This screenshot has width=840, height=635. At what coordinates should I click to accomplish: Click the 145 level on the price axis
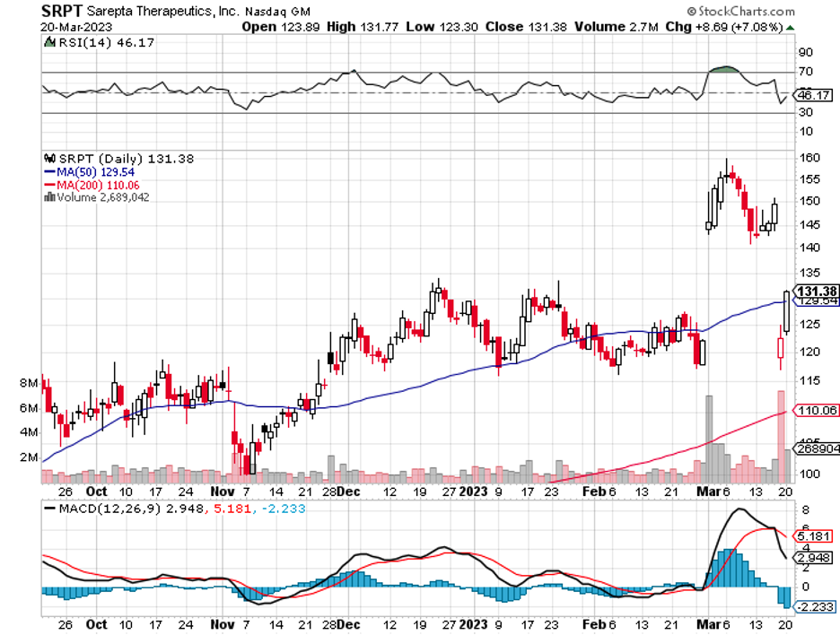coord(809,224)
